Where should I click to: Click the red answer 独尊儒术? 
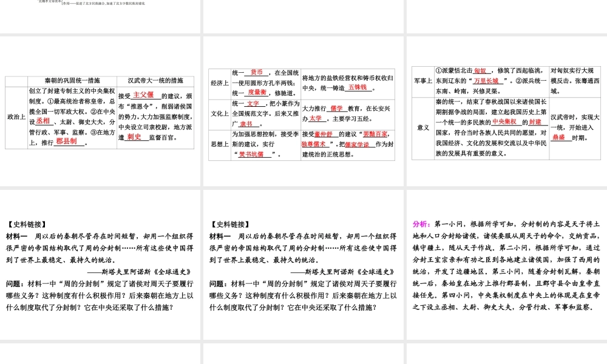[x=314, y=144]
